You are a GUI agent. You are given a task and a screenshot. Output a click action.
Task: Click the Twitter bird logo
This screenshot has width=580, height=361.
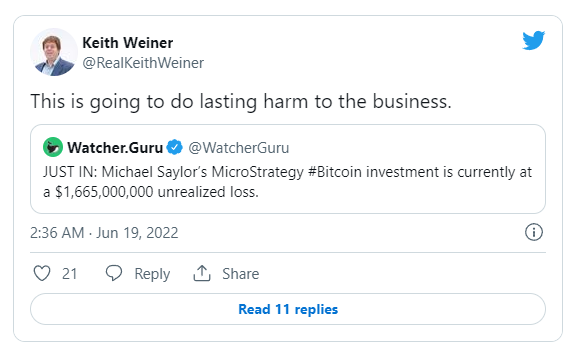[533, 40]
